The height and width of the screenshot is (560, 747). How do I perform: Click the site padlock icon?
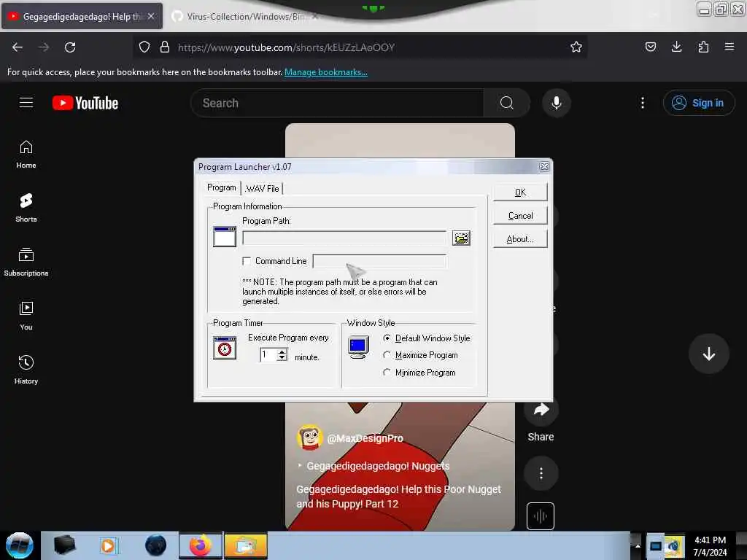165,47
